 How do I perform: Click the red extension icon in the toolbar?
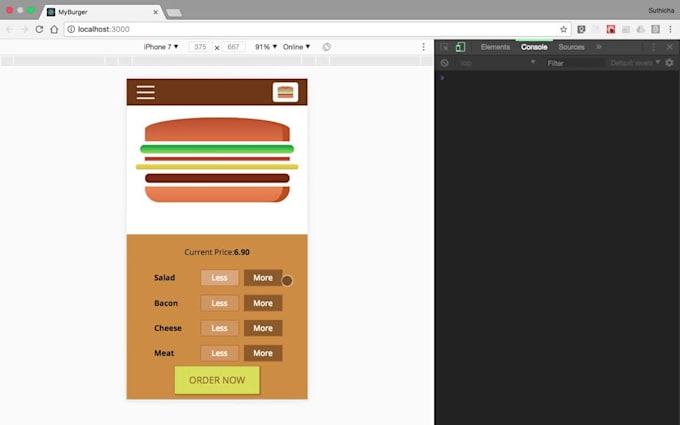[x=611, y=29]
